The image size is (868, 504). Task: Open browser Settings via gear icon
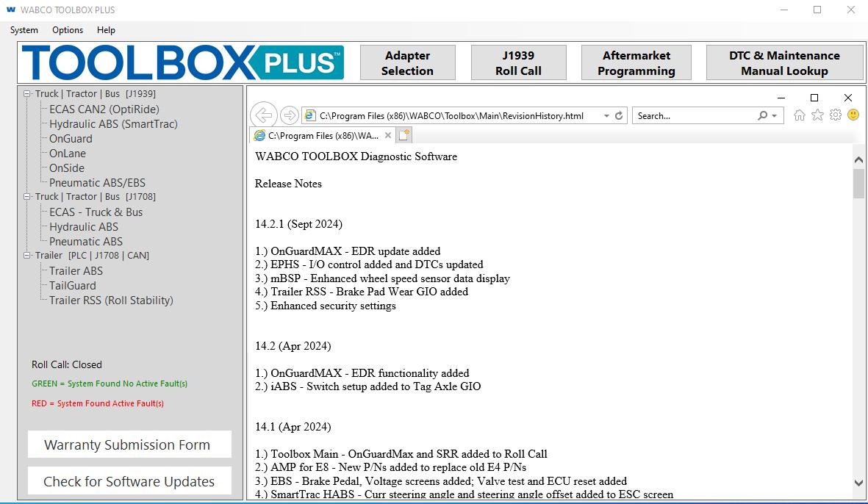(x=835, y=115)
